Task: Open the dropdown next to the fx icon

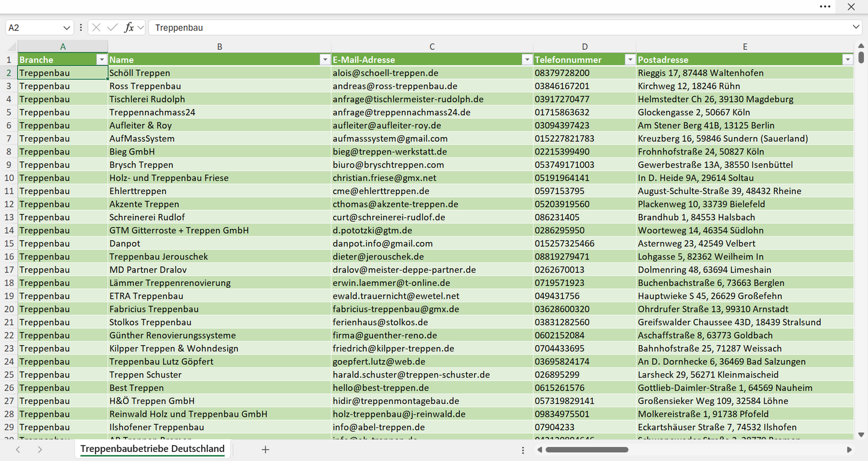Action: coord(141,28)
